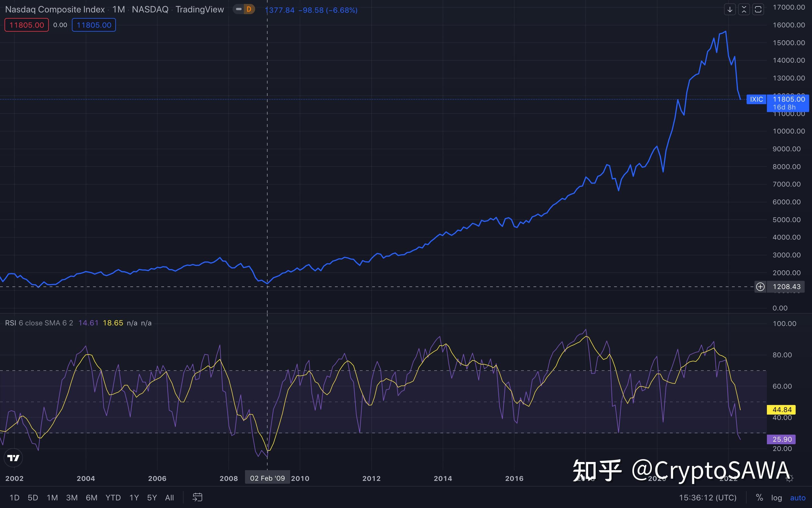
Task: Click the clock showing 15:36:12 (UTC)
Action: pos(708,498)
